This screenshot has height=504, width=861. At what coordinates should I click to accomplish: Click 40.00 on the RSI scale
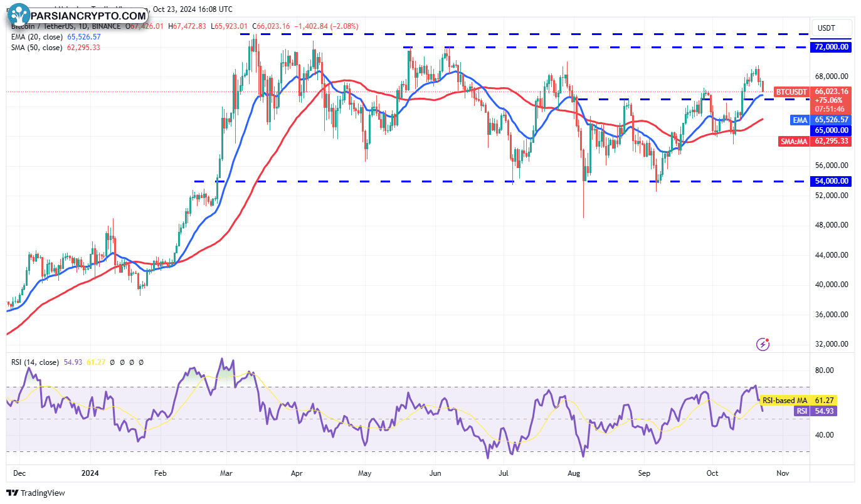(x=824, y=435)
